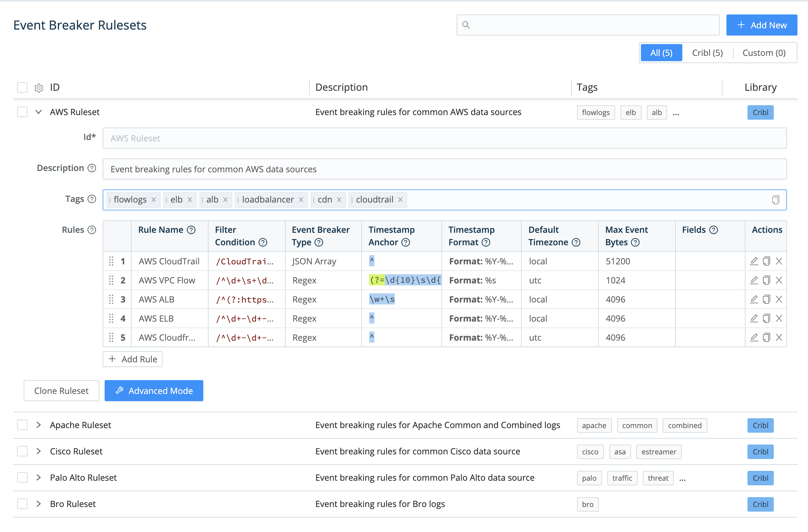Toggle the select-all checkbox in header

click(x=22, y=87)
